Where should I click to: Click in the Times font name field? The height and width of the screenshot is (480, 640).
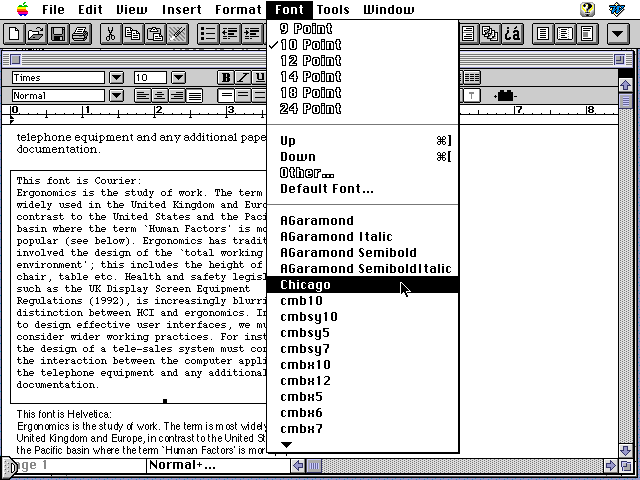pos(58,77)
